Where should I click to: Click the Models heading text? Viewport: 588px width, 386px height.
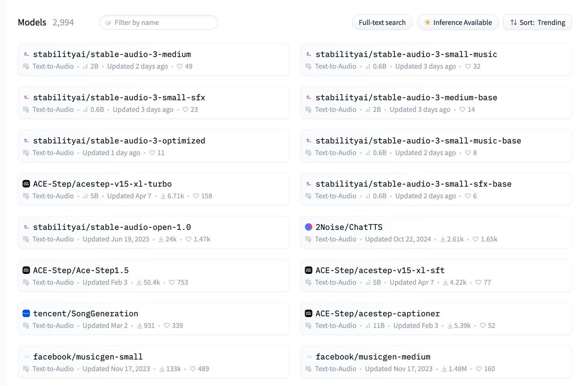(32, 23)
